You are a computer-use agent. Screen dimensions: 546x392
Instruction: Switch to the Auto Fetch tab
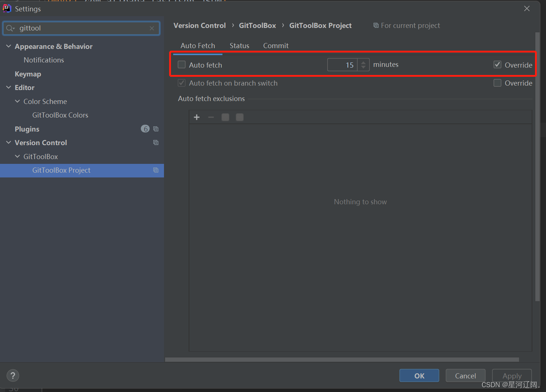point(198,46)
